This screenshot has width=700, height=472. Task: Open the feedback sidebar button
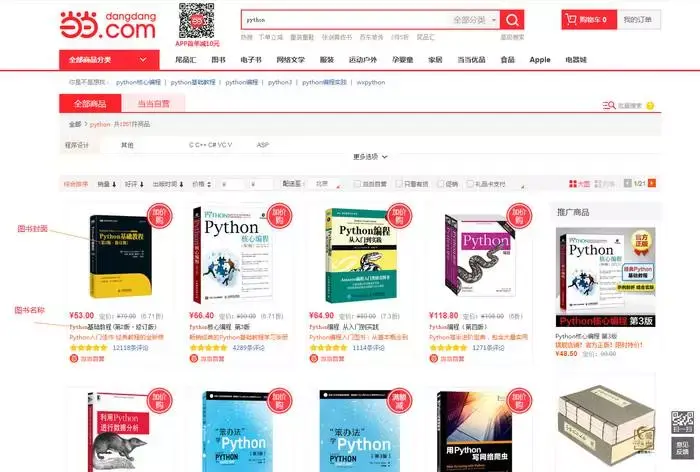[682, 448]
